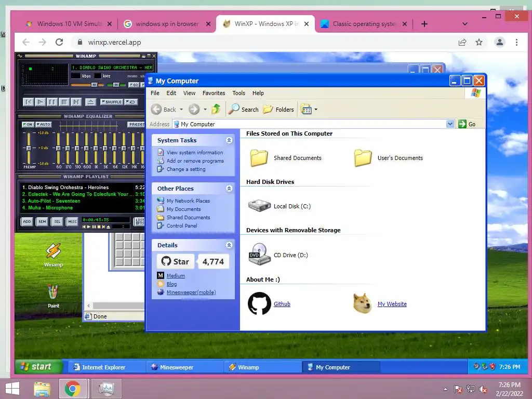
Task: Open the File menu in My Computer
Action: pyautogui.click(x=155, y=93)
